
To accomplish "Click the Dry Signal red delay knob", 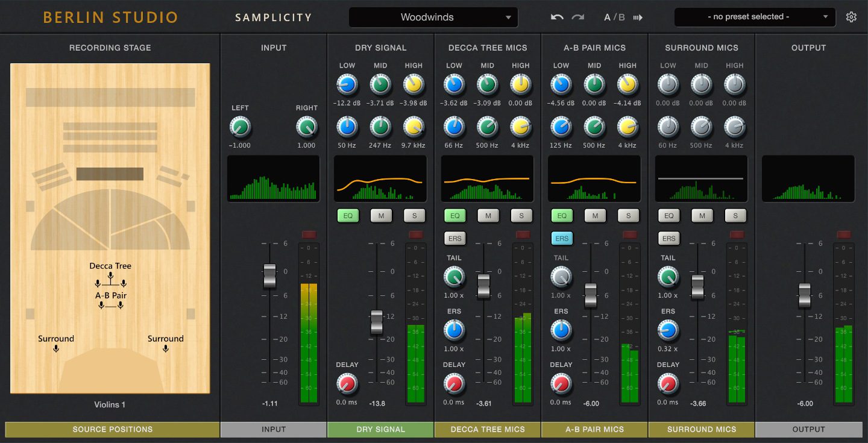I will [x=347, y=383].
